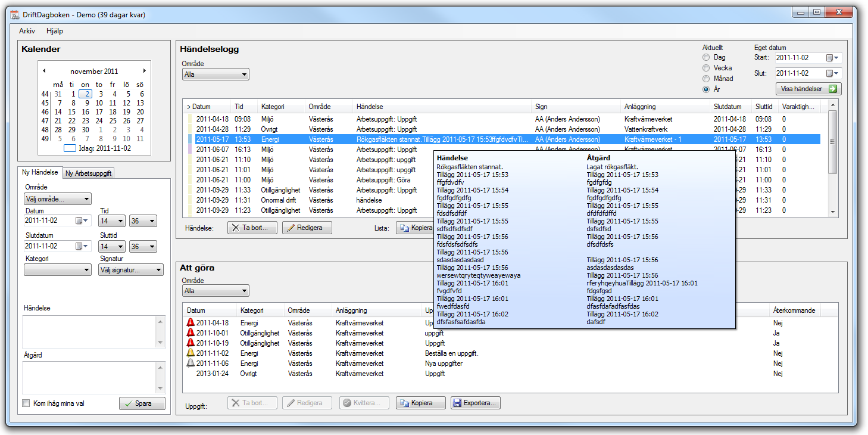Switch to the Ny Händelse tab
The image size is (868, 435).
pyautogui.click(x=40, y=172)
